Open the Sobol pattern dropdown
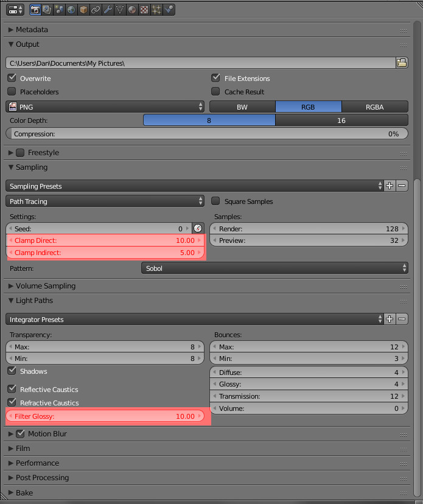This screenshot has height=504, width=423. tap(275, 268)
